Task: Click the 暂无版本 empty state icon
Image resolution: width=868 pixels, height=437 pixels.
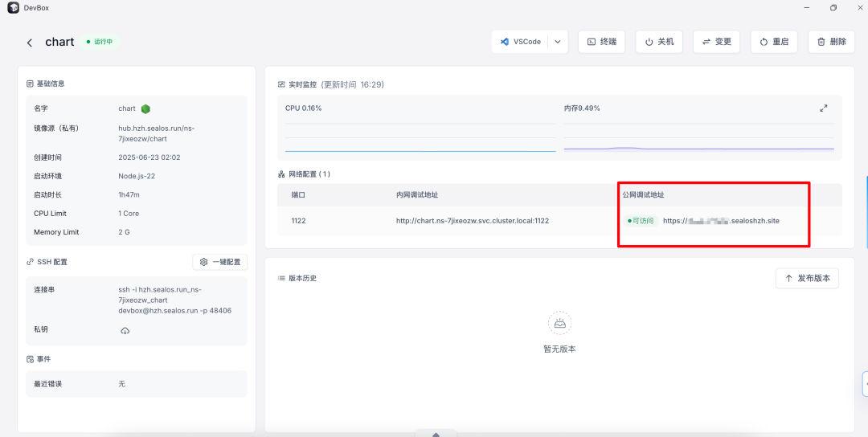Action: 559,323
